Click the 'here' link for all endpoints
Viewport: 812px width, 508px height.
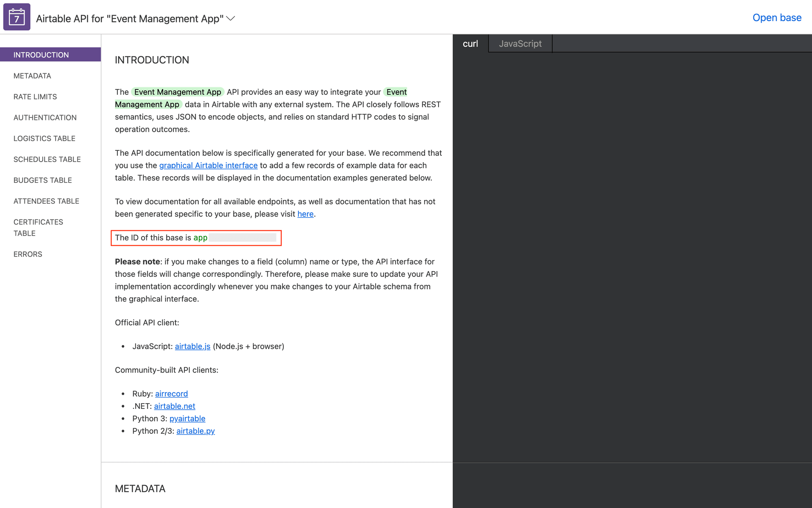(x=305, y=214)
